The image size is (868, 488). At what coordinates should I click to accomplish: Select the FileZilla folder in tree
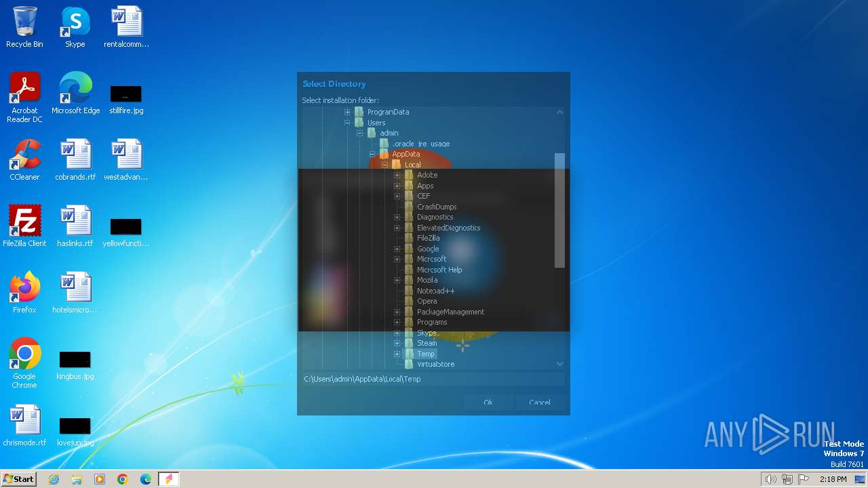click(428, 238)
